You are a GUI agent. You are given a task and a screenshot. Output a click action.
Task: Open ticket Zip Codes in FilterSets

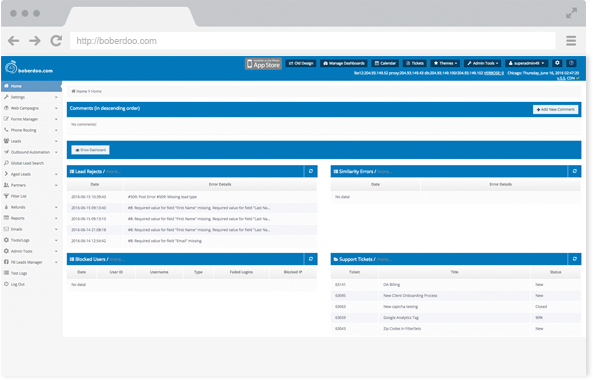point(402,329)
